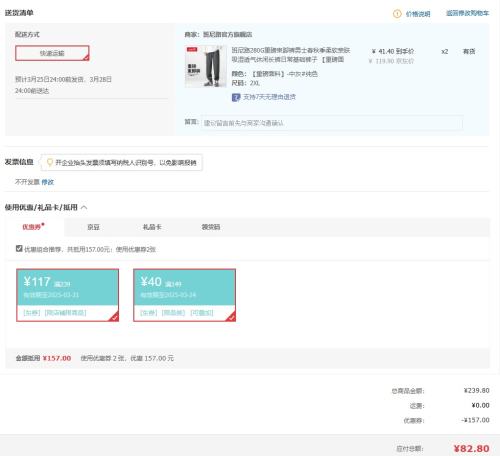This screenshot has width=500, height=456.
Task: Switch to the 京豆 tab
Action: (93, 227)
